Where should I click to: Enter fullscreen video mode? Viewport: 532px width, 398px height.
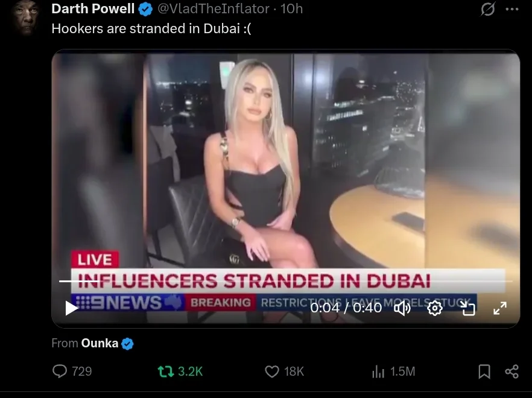click(x=500, y=308)
